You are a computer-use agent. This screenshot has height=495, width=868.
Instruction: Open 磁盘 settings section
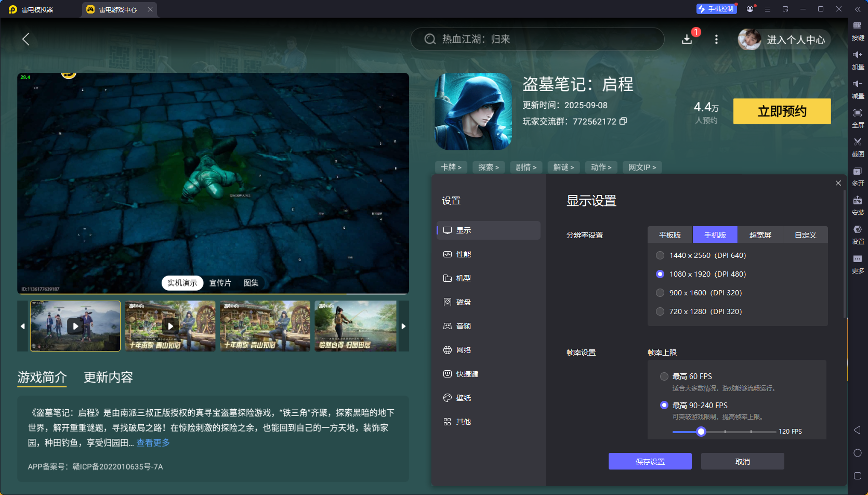point(489,302)
